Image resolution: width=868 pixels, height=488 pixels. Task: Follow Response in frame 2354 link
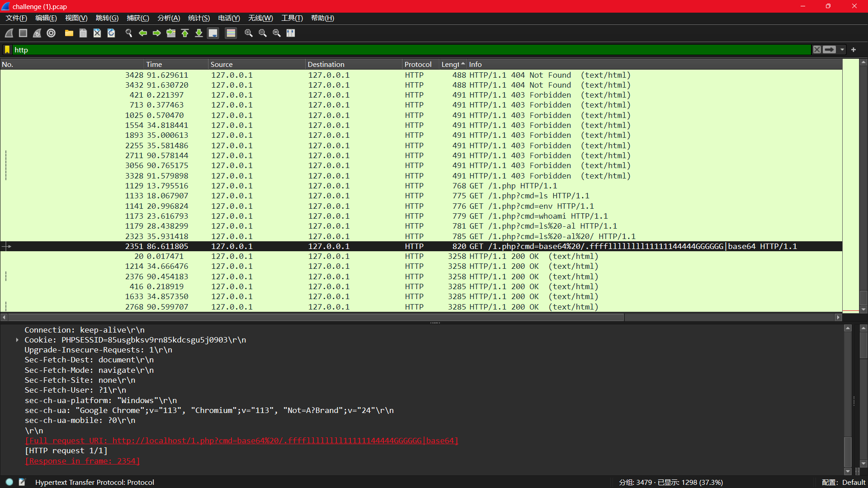(82, 461)
